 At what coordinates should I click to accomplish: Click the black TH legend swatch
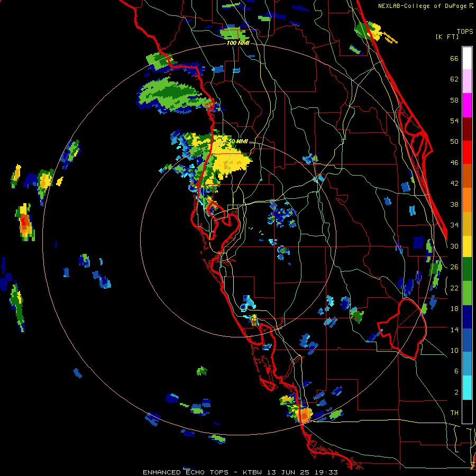tap(467, 411)
